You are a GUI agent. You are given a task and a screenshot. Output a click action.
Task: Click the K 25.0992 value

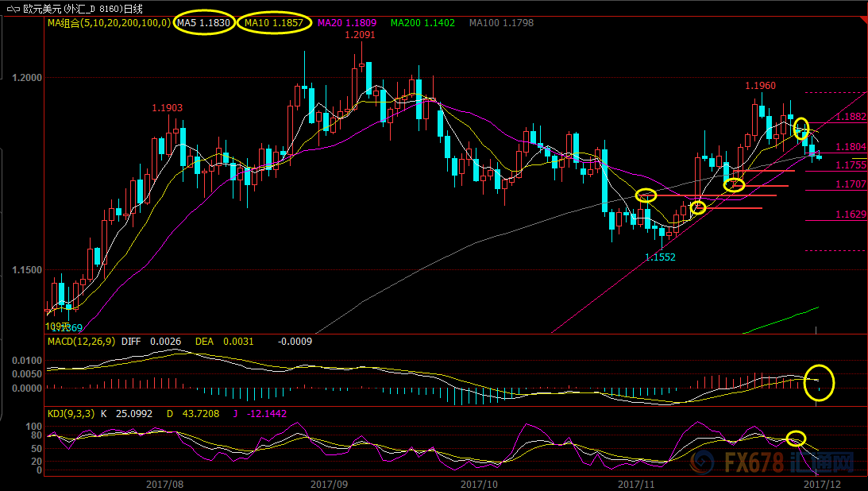click(x=126, y=413)
